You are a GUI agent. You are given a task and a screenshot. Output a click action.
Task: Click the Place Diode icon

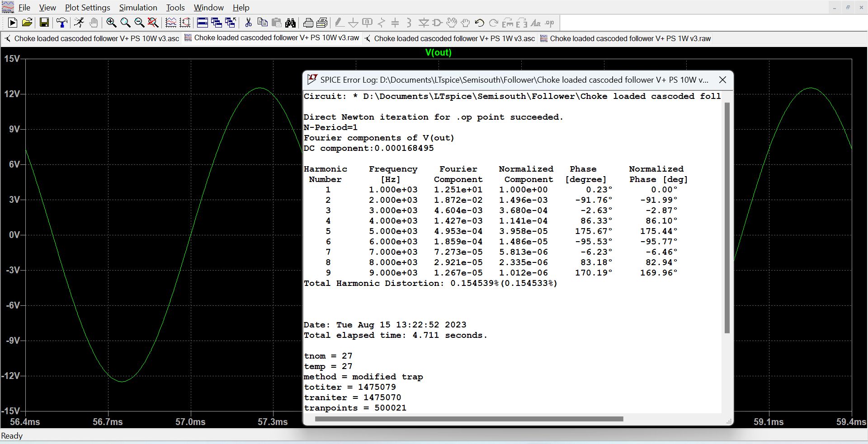point(424,23)
